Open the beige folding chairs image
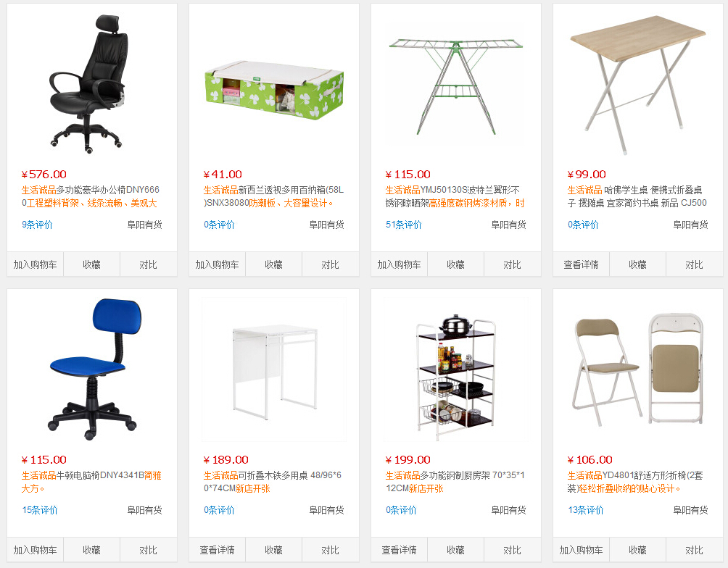This screenshot has height=568, width=728. point(638,369)
